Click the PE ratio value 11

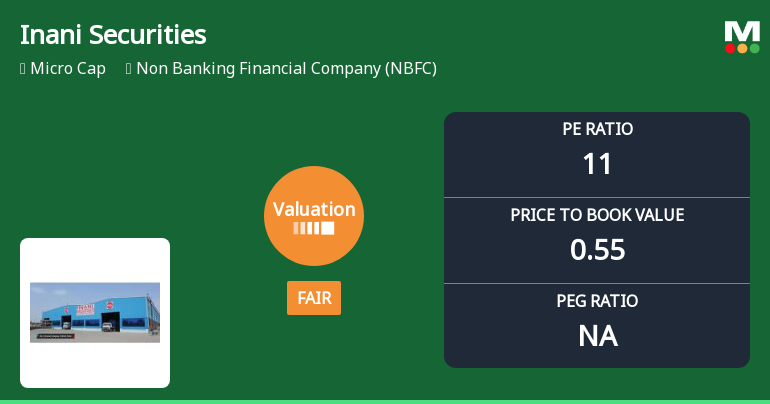point(597,163)
